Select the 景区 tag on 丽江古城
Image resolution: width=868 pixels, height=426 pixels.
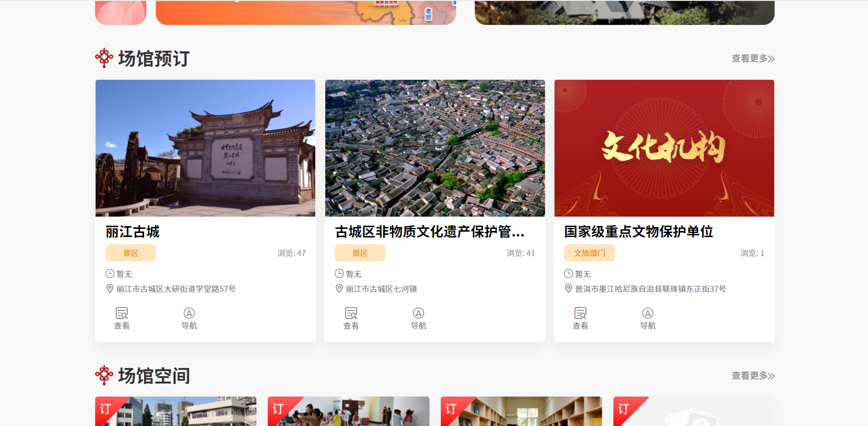tap(131, 253)
